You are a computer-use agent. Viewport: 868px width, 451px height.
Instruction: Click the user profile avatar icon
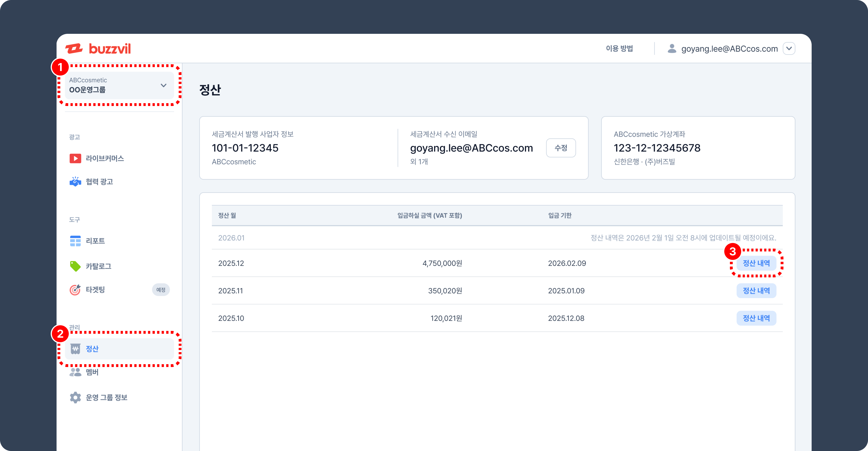[672, 48]
